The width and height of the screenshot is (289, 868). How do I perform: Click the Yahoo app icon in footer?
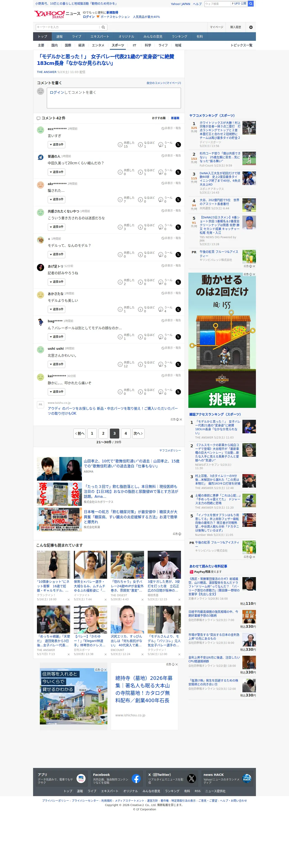click(81, 778)
